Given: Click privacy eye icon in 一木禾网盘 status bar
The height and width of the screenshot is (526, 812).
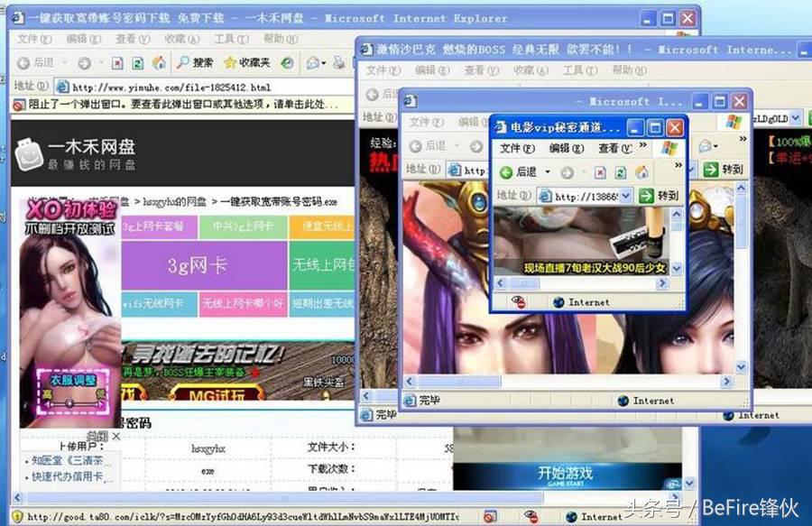Looking at the screenshot, I should (531, 516).
